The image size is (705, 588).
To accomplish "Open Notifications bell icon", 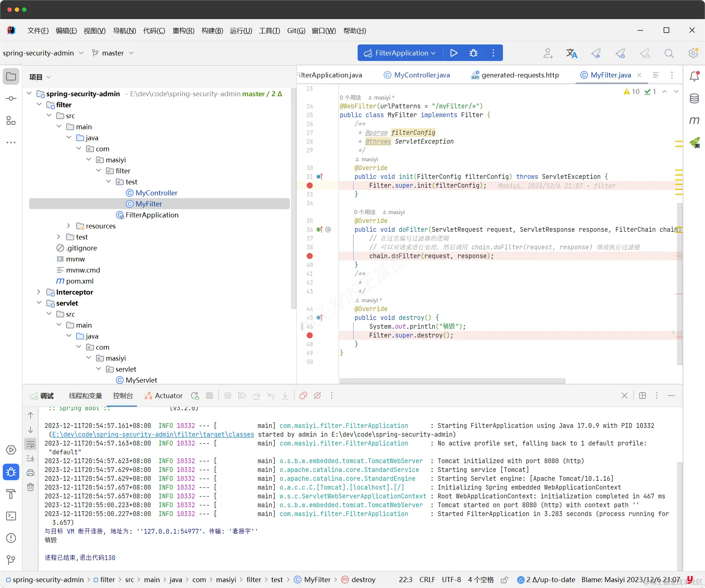I will tap(694, 76).
